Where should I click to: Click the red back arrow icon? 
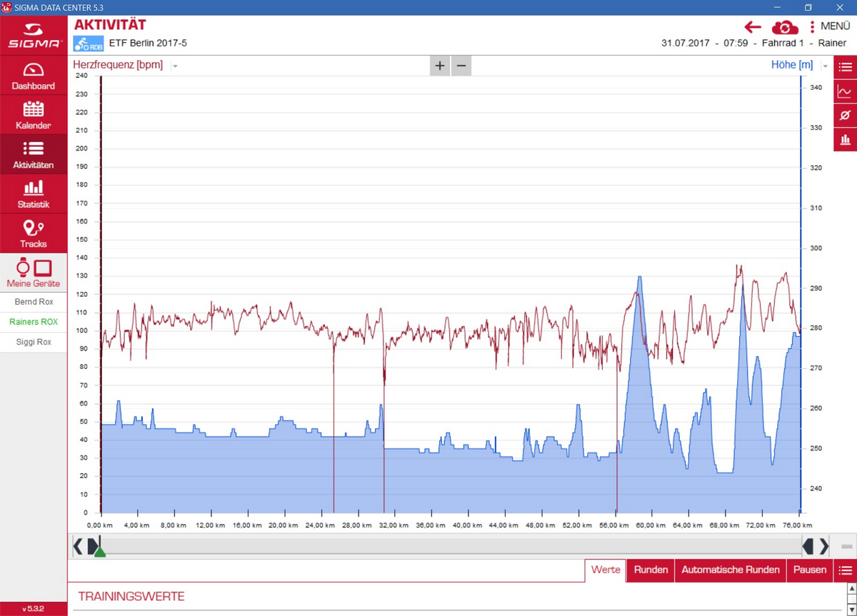pyautogui.click(x=753, y=27)
